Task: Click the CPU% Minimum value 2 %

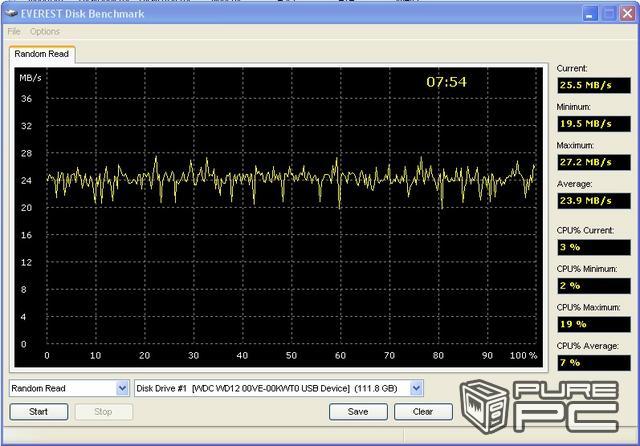Action: click(593, 286)
